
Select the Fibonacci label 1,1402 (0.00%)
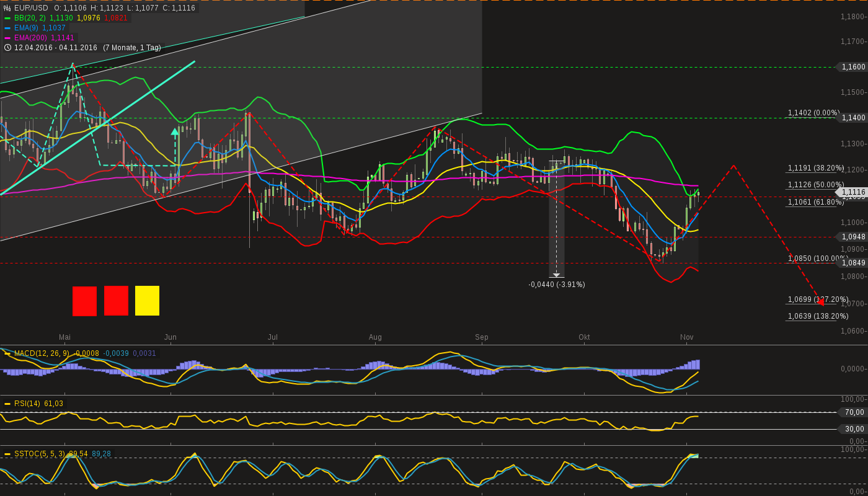813,113
